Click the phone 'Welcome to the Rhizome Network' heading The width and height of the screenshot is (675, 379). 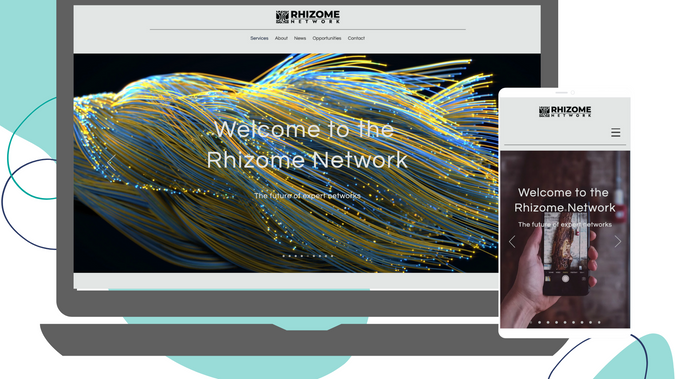tap(564, 200)
